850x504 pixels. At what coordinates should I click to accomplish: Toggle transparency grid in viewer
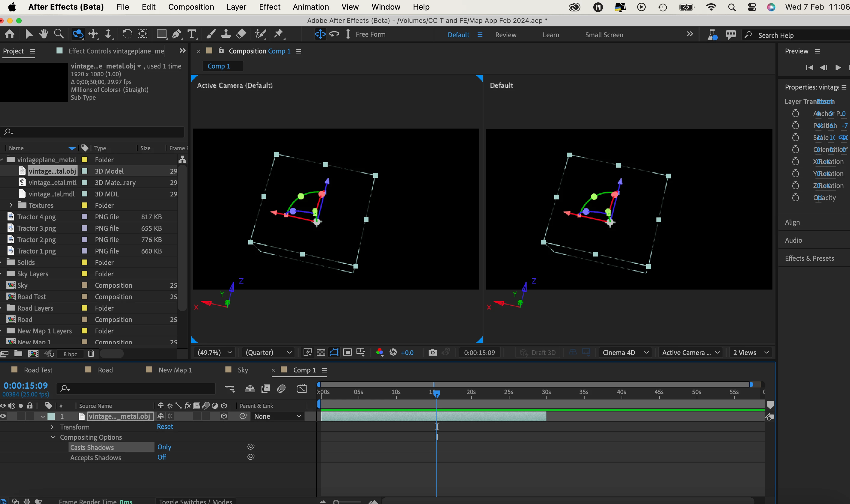click(320, 353)
